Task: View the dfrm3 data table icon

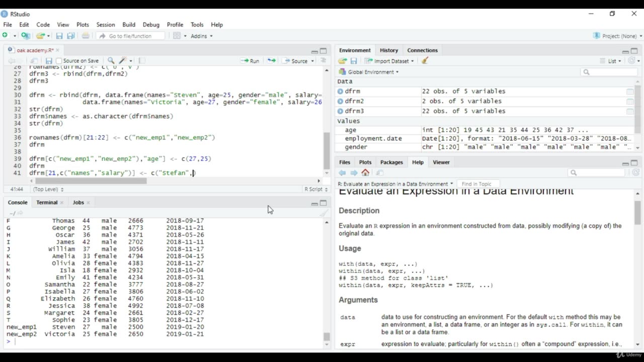Action: [629, 111]
